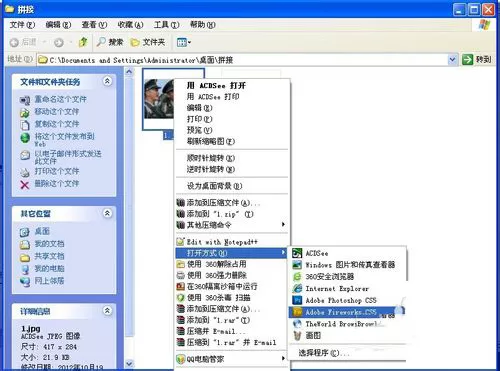The width and height of the screenshot is (500, 371).
Task: Click 将这个文件发布到 Web link
Action: 64,140
